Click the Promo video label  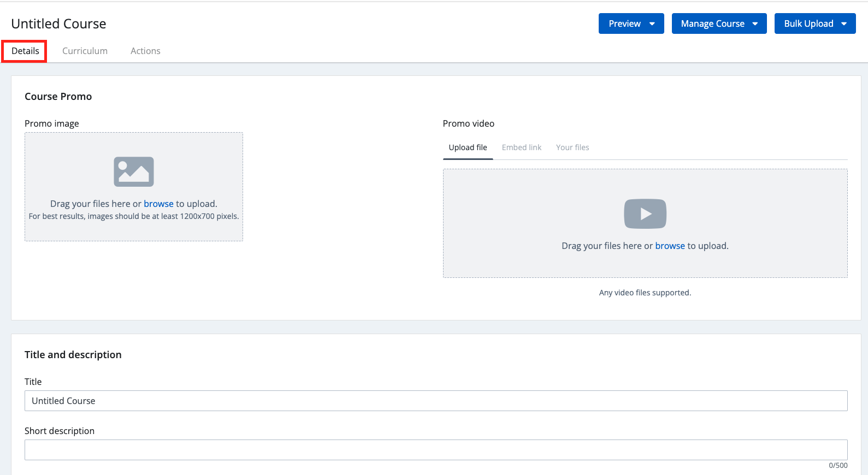pos(468,123)
